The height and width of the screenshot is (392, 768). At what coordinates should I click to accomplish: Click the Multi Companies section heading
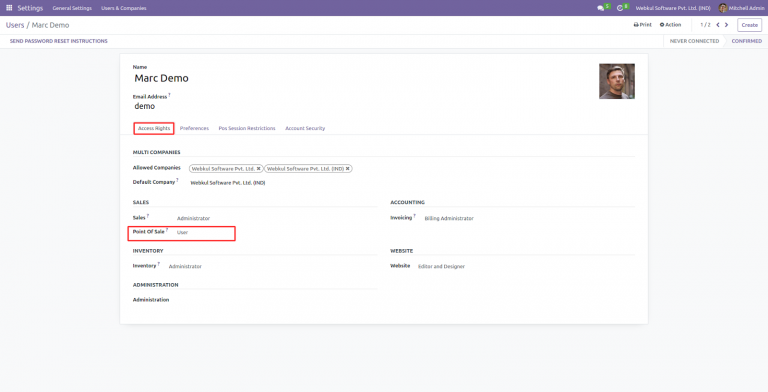pyautogui.click(x=156, y=152)
